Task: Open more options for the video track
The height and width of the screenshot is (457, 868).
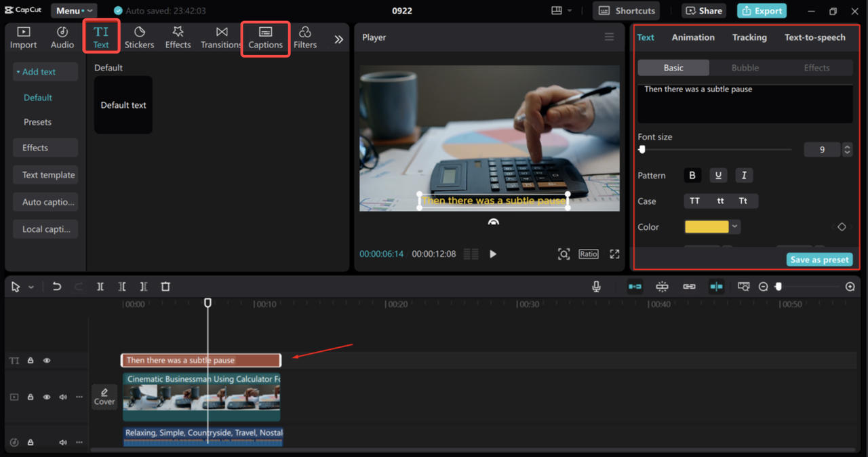Action: tap(79, 397)
